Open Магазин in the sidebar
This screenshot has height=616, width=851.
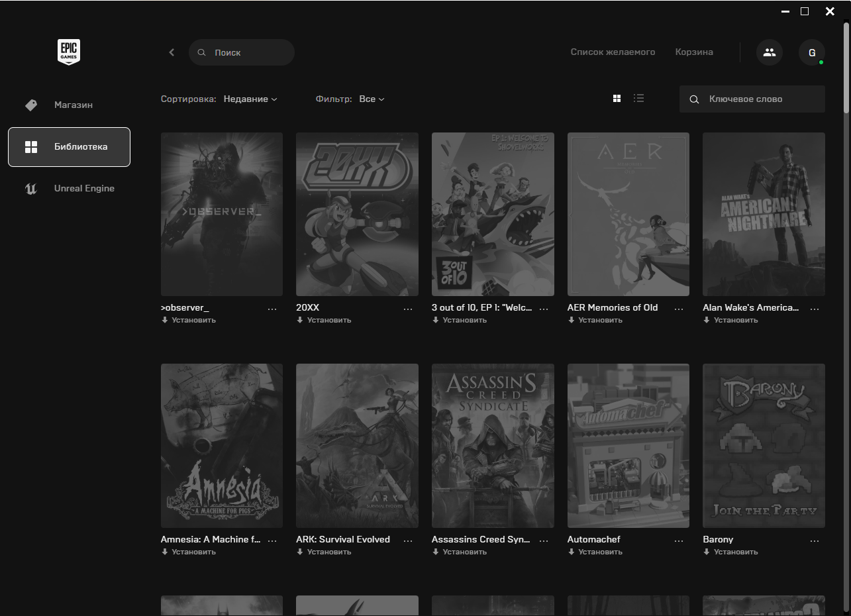(x=69, y=105)
